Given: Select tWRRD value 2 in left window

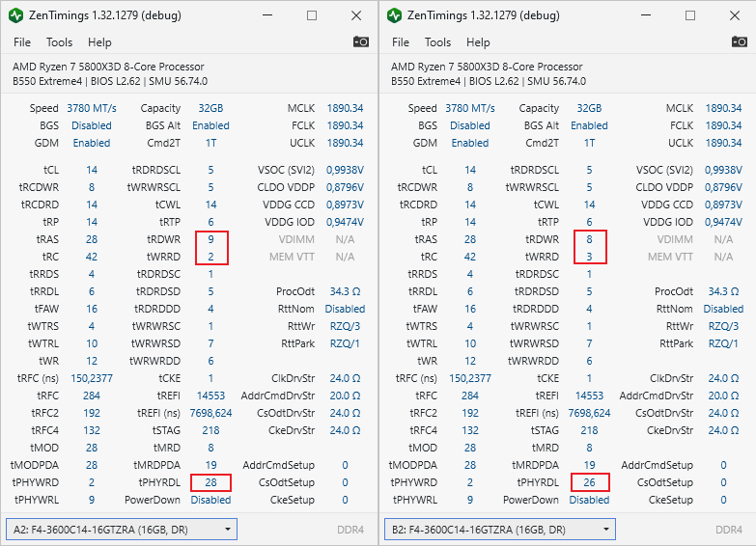Looking at the screenshot, I should point(210,257).
